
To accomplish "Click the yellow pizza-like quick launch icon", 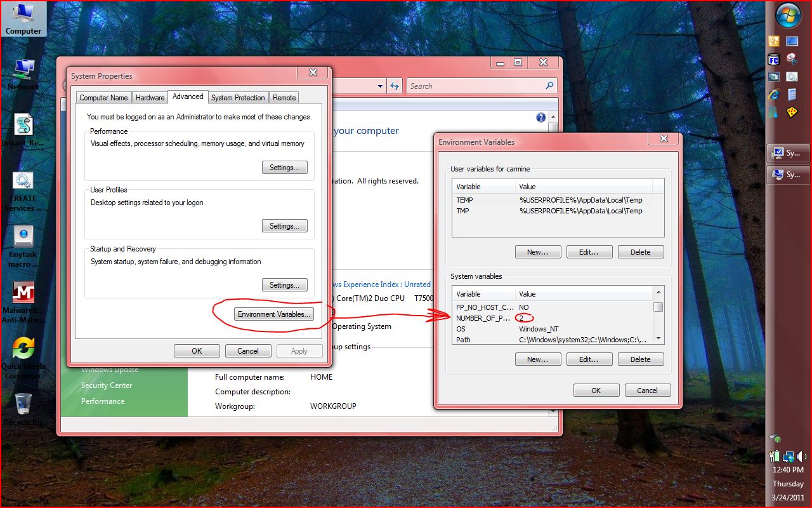I will coord(792,112).
